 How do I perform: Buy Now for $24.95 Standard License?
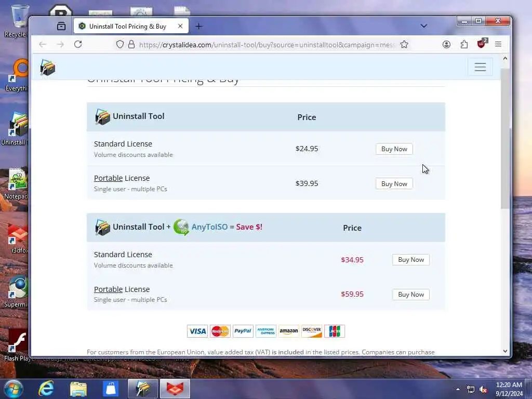pos(394,149)
